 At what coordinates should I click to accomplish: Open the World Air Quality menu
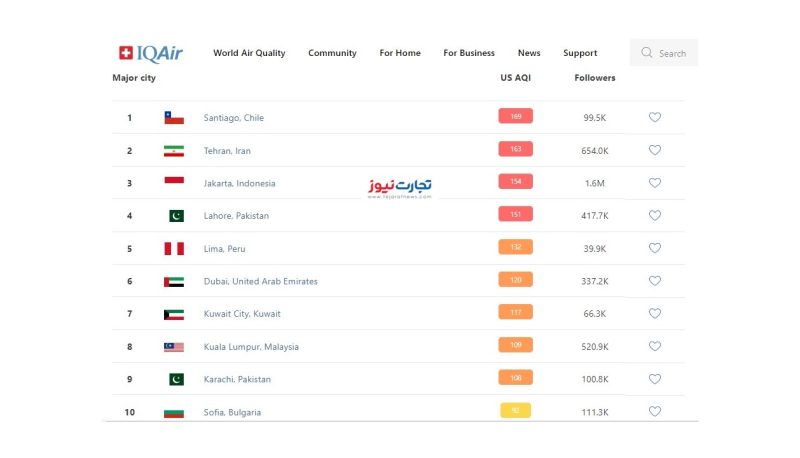pos(249,53)
